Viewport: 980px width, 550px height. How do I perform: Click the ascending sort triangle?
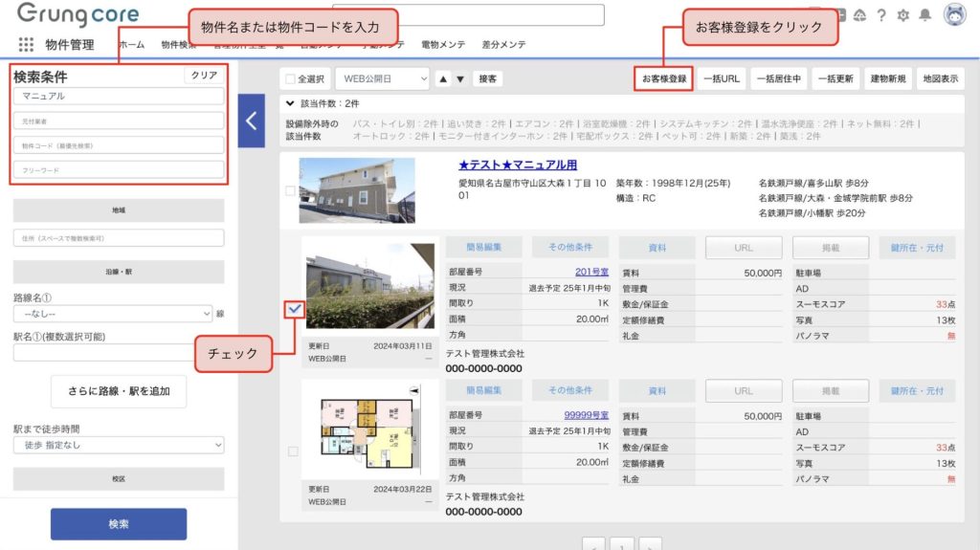(443, 79)
